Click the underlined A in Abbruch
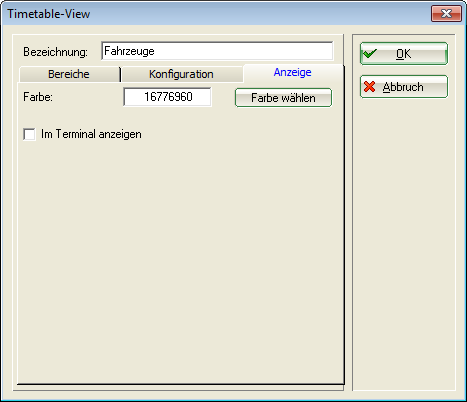The height and width of the screenshot is (402, 467). click(x=386, y=87)
